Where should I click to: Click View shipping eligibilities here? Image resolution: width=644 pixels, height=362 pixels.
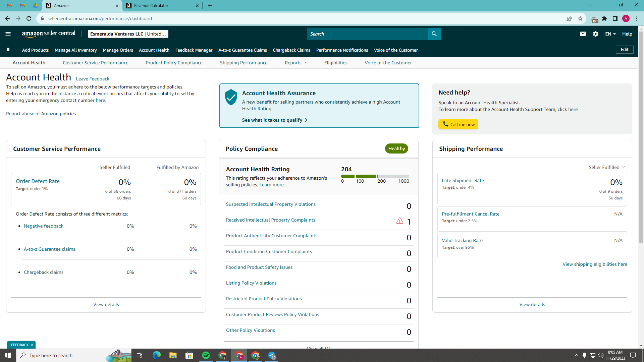pos(595,264)
